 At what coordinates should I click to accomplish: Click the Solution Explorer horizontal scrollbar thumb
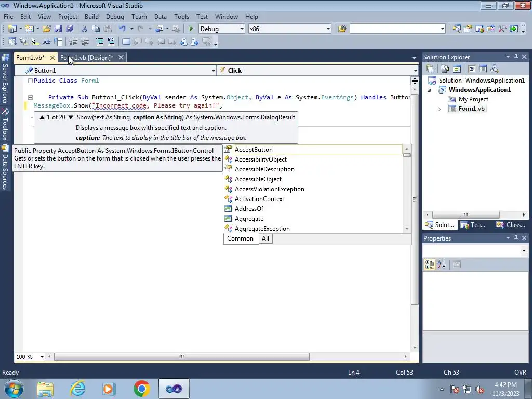465,215
